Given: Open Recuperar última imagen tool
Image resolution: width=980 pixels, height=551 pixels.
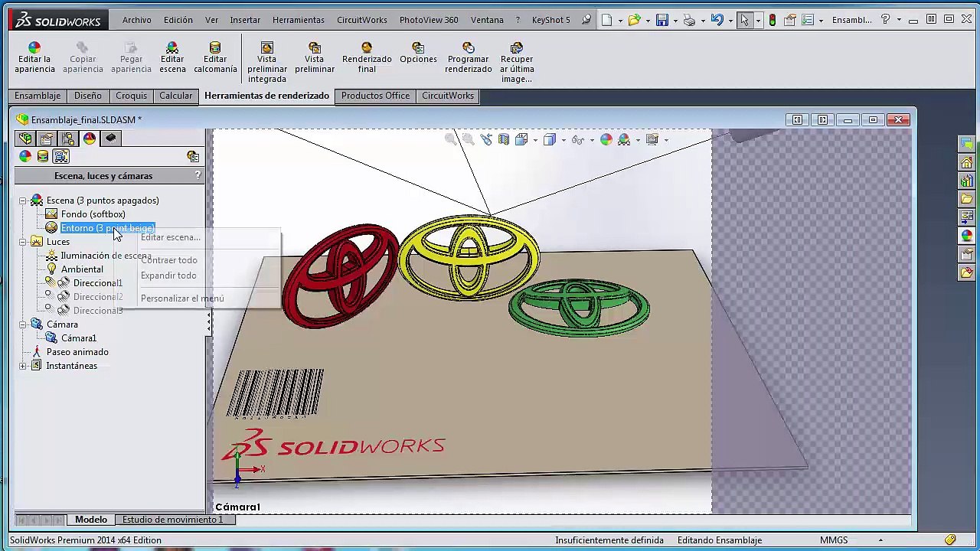Looking at the screenshot, I should [x=517, y=63].
